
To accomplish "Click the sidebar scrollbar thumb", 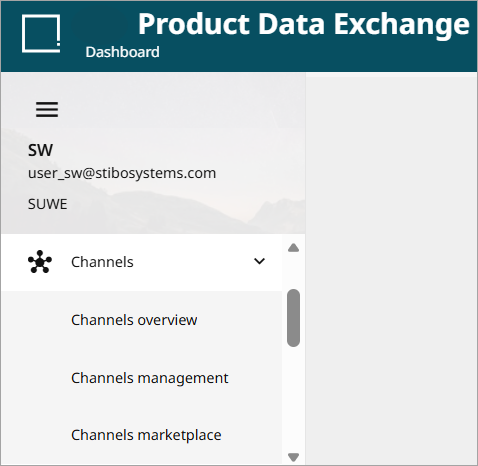I will pyautogui.click(x=293, y=318).
